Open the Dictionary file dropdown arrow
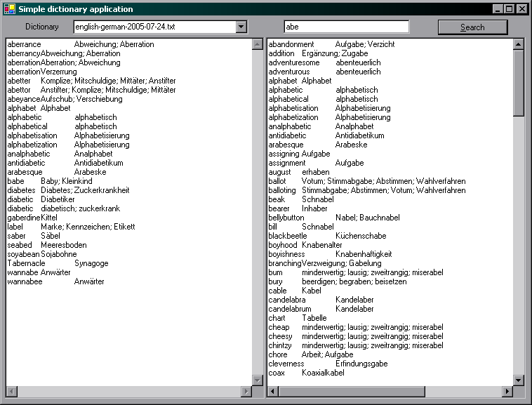 click(x=241, y=27)
